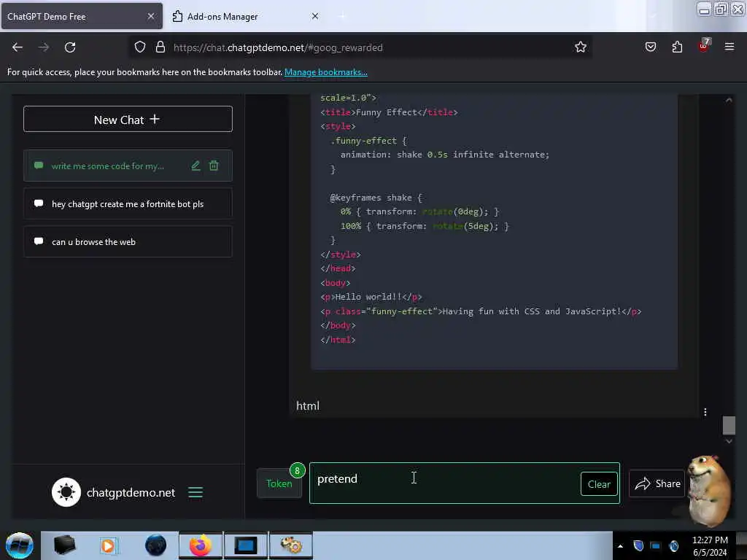Screen dimensions: 747x560
Task: Switch to the ChatGPT Demo Free tab
Action: point(82,17)
